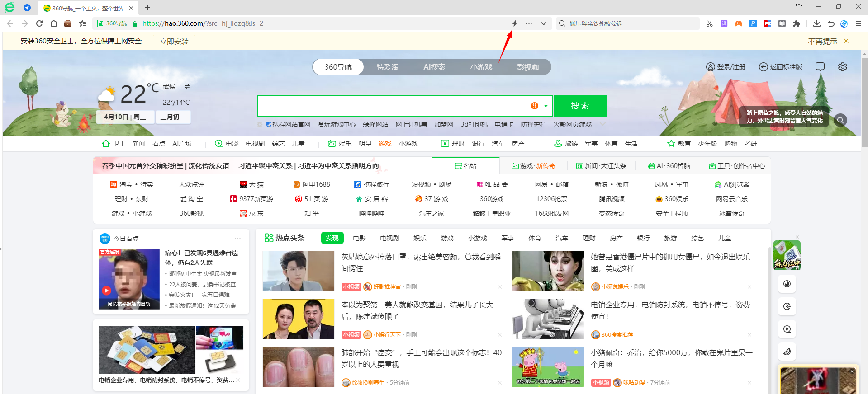The width and height of the screenshot is (868, 394).
Task: Switch weather city with swap icon
Action: pyautogui.click(x=187, y=86)
